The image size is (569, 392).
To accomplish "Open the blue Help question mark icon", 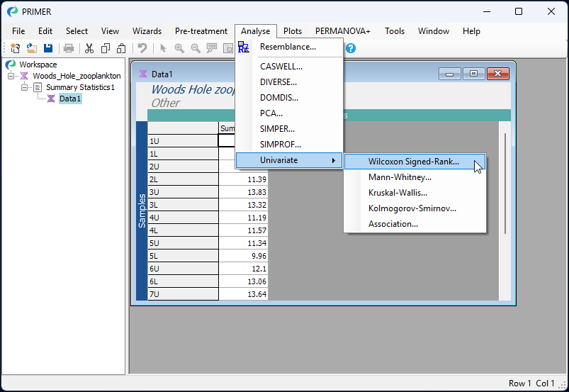I will click(x=350, y=48).
